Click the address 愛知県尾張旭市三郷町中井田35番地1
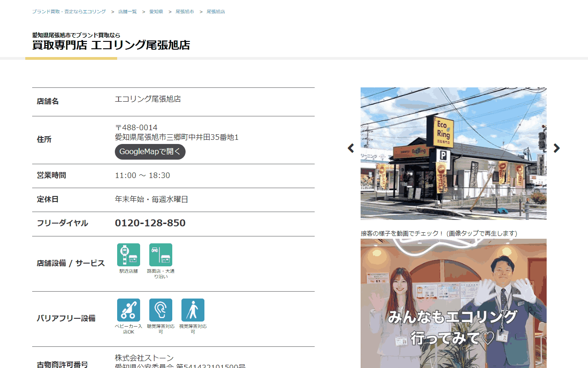The height and width of the screenshot is (368, 588). [x=177, y=137]
